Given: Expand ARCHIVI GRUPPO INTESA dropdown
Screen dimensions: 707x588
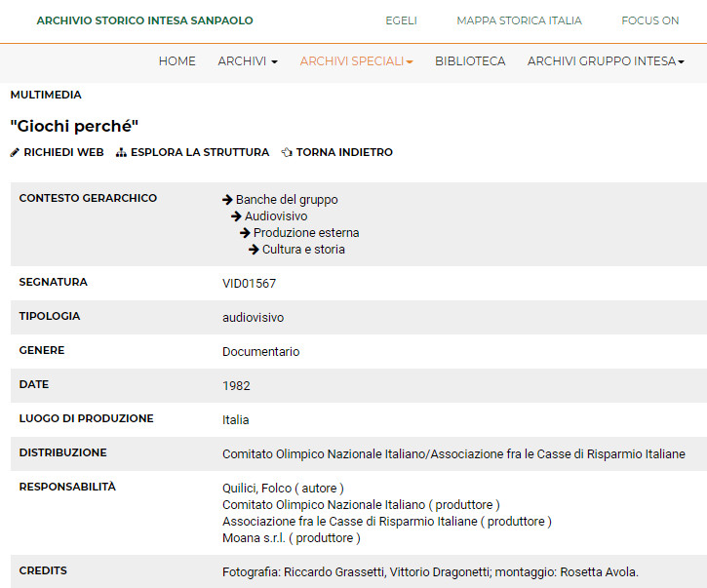Looking at the screenshot, I should [x=606, y=61].
